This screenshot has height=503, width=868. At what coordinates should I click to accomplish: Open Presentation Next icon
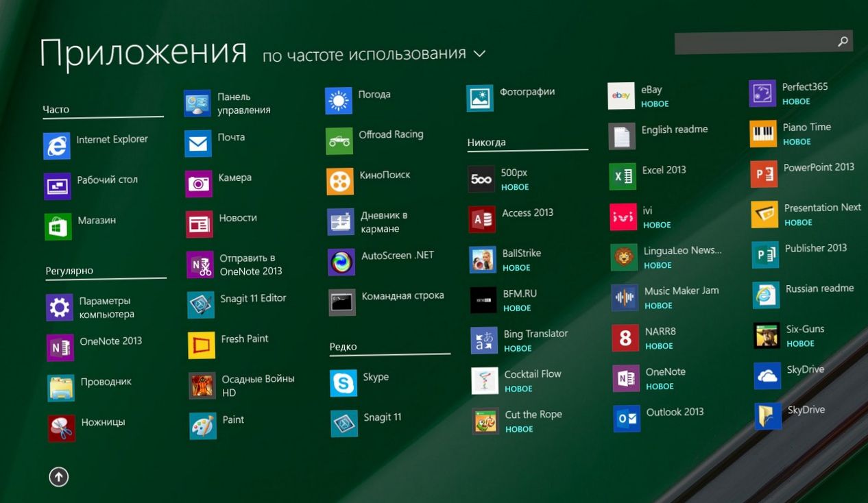tap(764, 214)
